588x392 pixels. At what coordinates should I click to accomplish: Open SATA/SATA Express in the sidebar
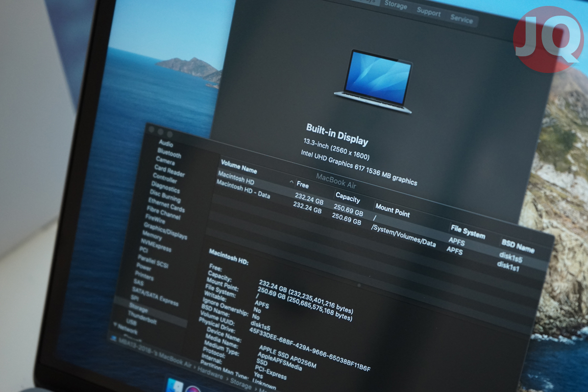[x=155, y=296]
